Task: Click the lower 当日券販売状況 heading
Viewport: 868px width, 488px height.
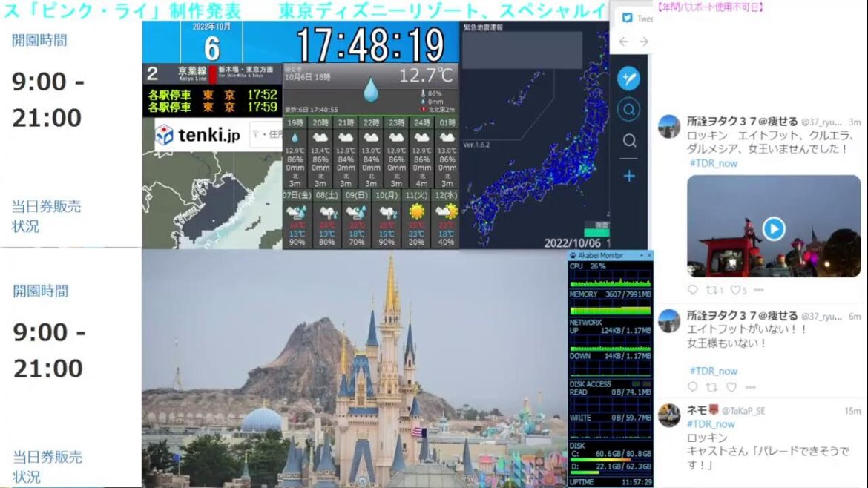Action: pyautogui.click(x=47, y=467)
